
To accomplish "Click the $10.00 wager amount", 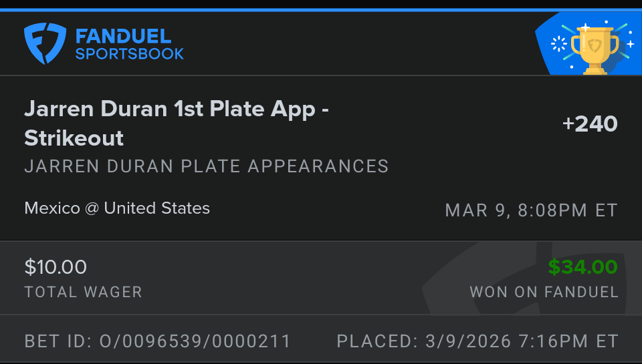I will pyautogui.click(x=56, y=267).
